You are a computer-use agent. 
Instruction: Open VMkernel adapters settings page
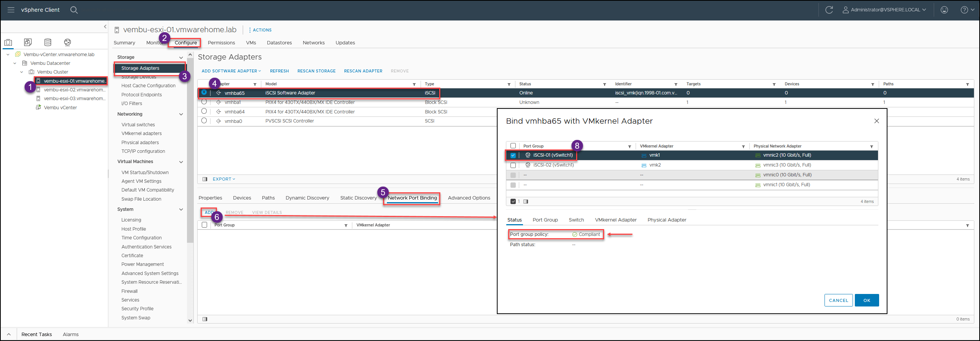coord(141,134)
